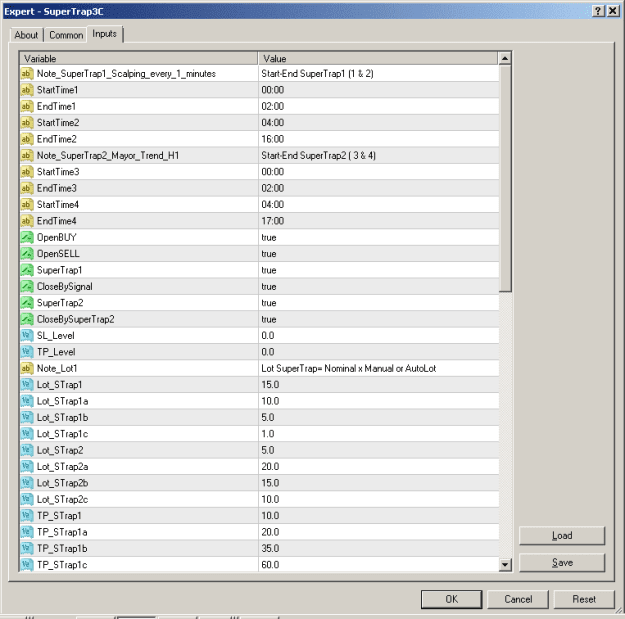Click the boolean icon beside CloseBySuperTrap2
The width and height of the screenshot is (625, 619).
[27, 319]
